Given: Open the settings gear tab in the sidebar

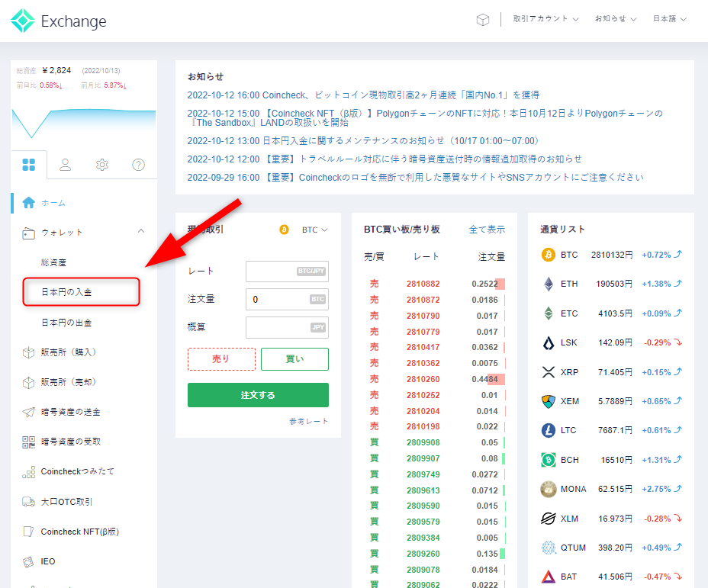Looking at the screenshot, I should (x=102, y=163).
